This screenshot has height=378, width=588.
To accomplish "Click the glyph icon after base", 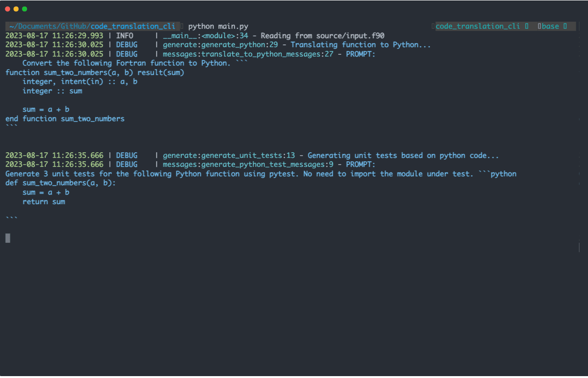I will click(565, 26).
